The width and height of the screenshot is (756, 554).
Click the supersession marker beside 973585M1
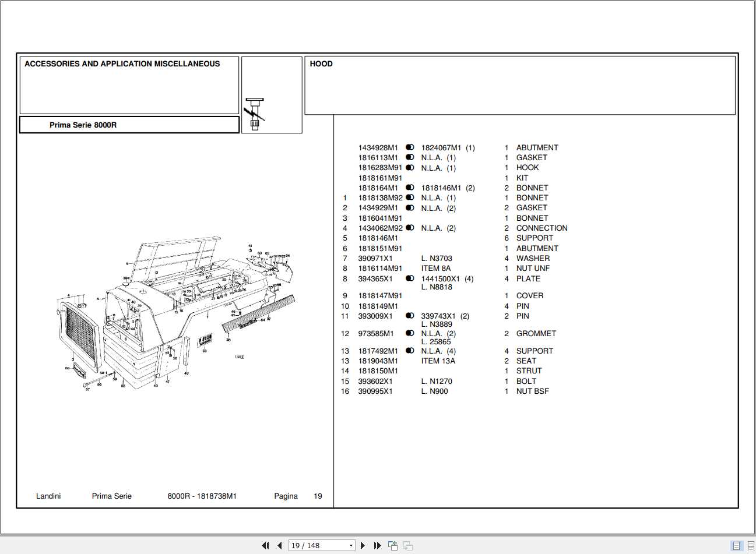pos(410,333)
